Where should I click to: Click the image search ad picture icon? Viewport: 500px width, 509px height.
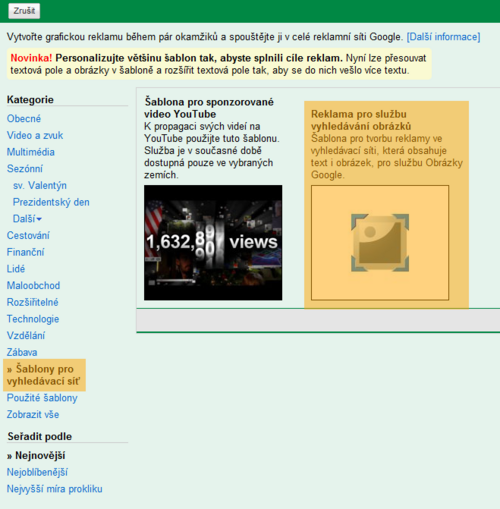coord(380,243)
